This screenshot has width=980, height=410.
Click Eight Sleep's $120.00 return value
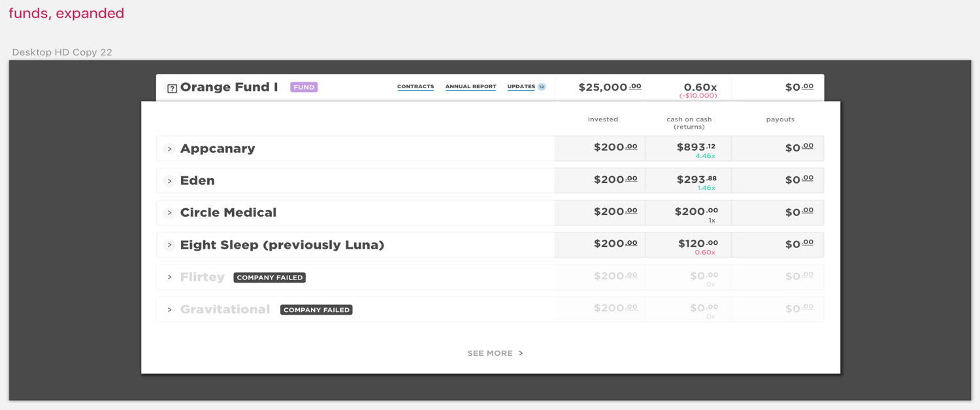(x=698, y=244)
